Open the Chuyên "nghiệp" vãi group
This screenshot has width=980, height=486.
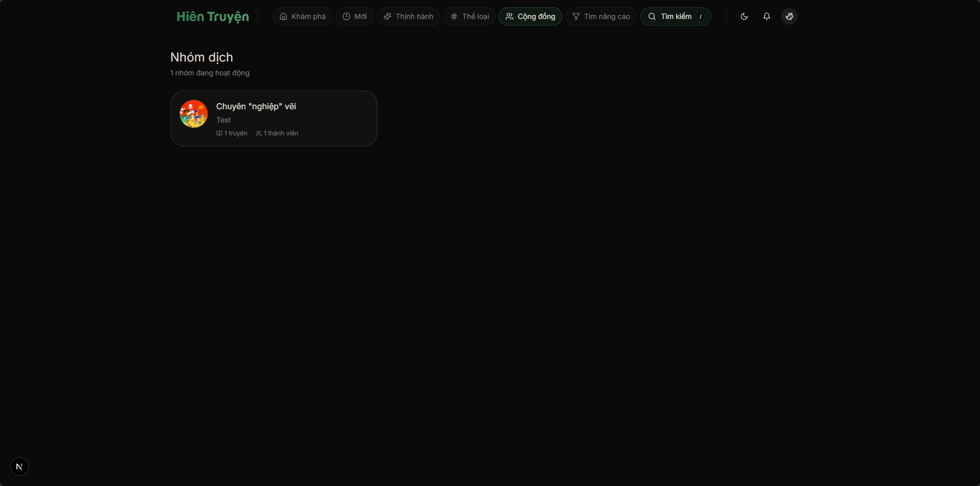point(256,106)
